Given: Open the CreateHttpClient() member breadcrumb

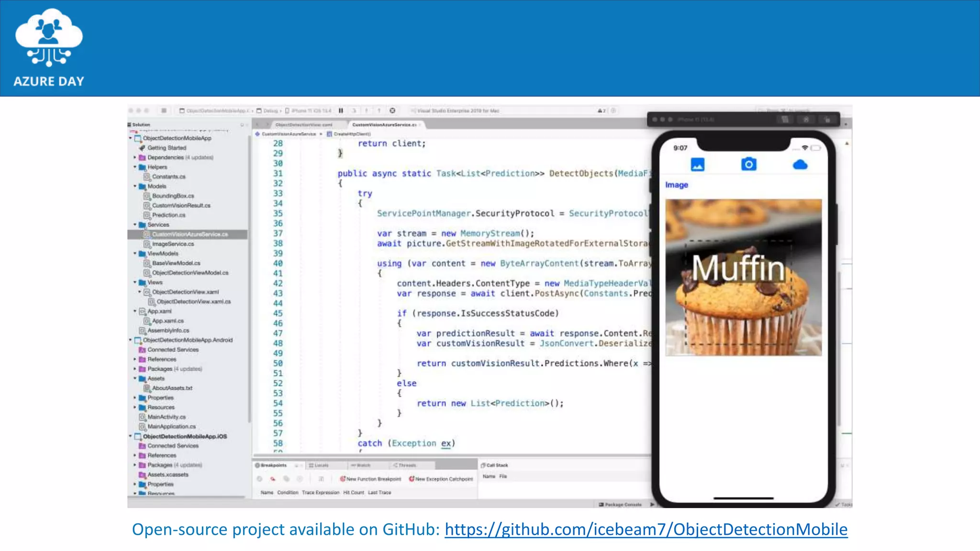Looking at the screenshot, I should click(x=349, y=134).
